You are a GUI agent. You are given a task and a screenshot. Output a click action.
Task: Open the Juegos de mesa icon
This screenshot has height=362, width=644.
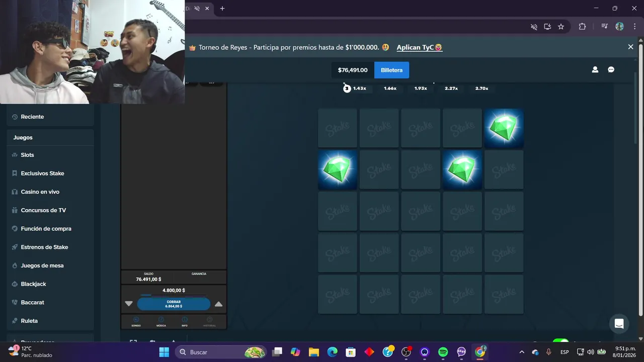pyautogui.click(x=15, y=265)
